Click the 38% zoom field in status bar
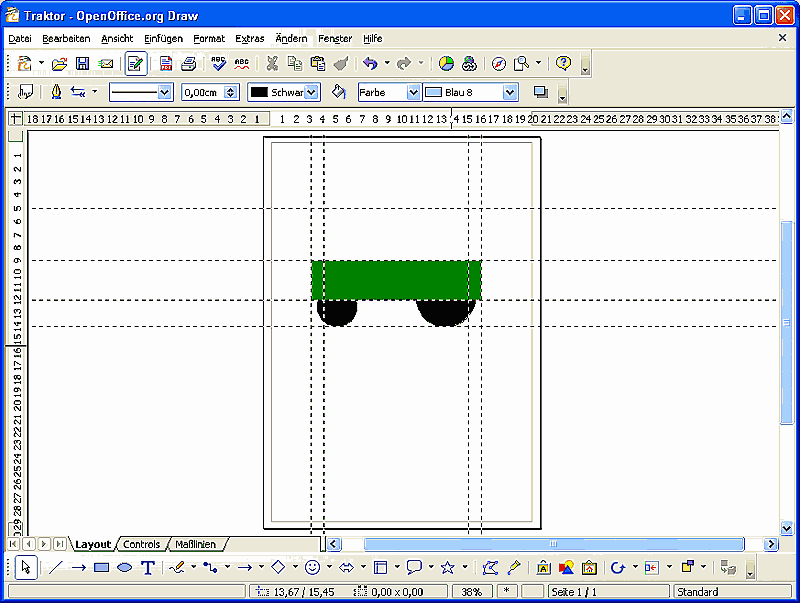The height and width of the screenshot is (603, 800). [x=471, y=592]
